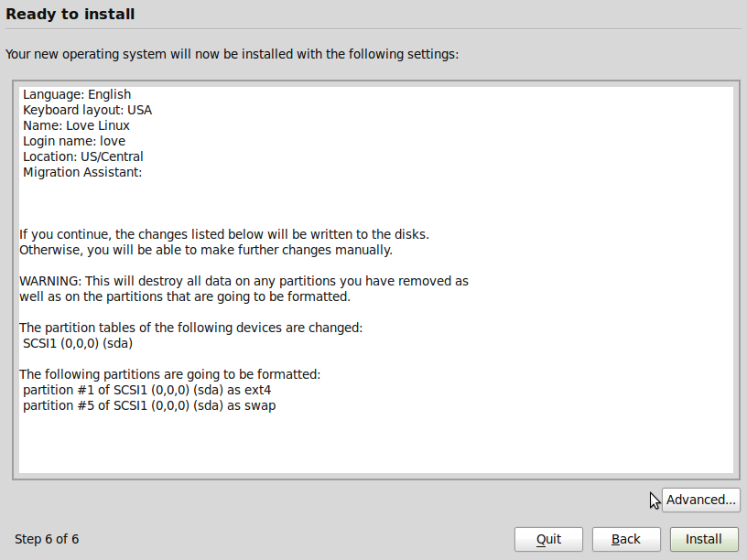Viewport: 747px width, 560px height.
Task: Click the "Keyboard layout: USA" line
Action: pyautogui.click(x=88, y=110)
